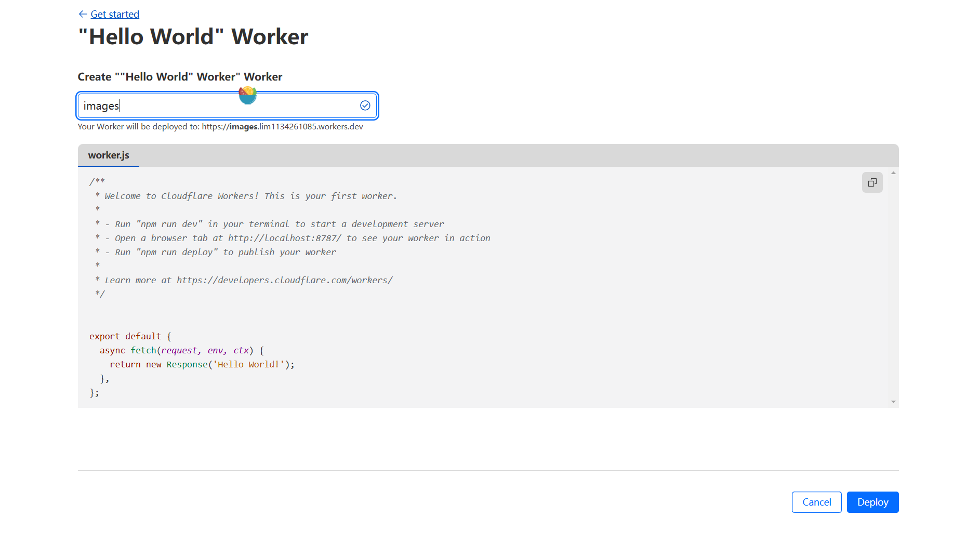Click the 'Hello World!' string in code
Screen dimensions: 980x543
pos(248,364)
